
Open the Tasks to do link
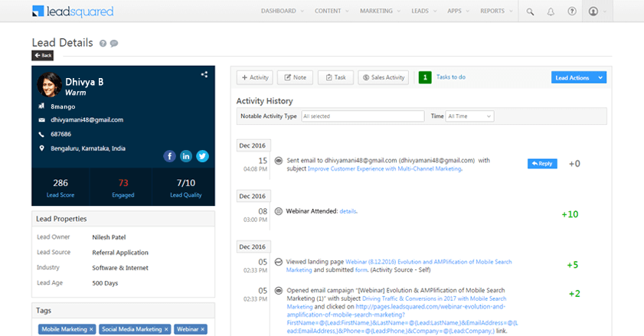[x=450, y=77]
